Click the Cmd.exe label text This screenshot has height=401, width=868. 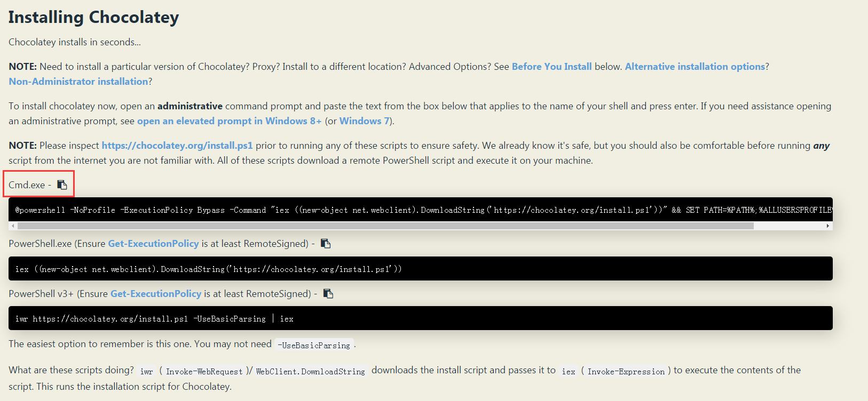click(27, 185)
